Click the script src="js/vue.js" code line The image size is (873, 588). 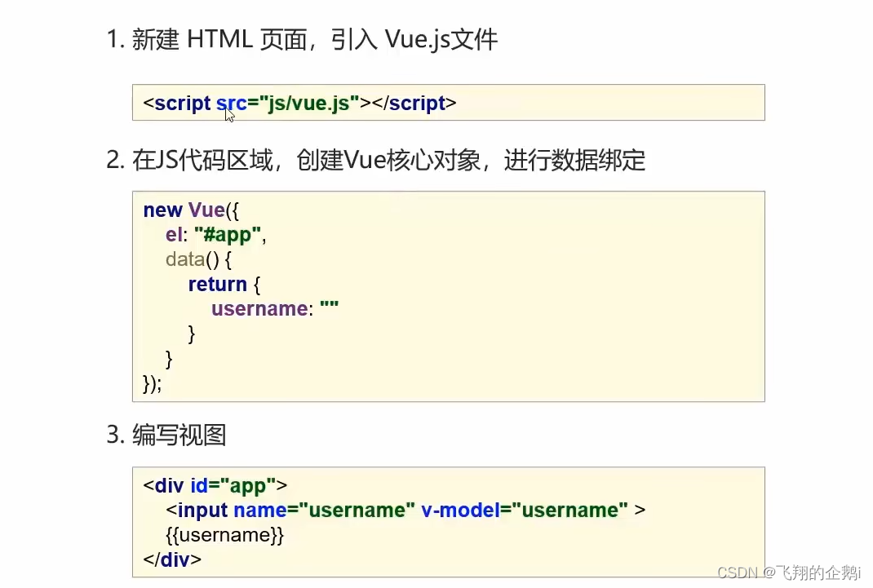[x=299, y=103]
